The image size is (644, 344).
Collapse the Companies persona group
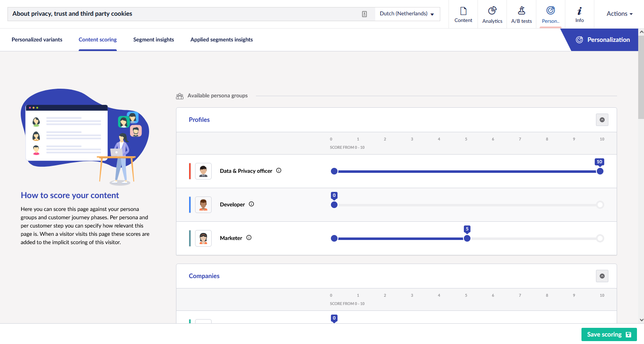(602, 276)
